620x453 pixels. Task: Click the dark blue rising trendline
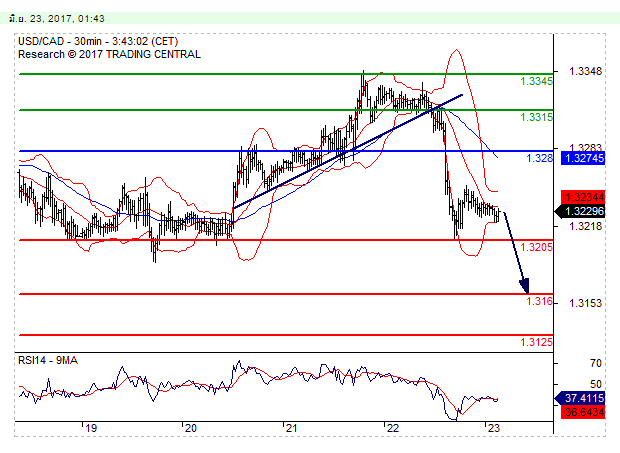[348, 151]
